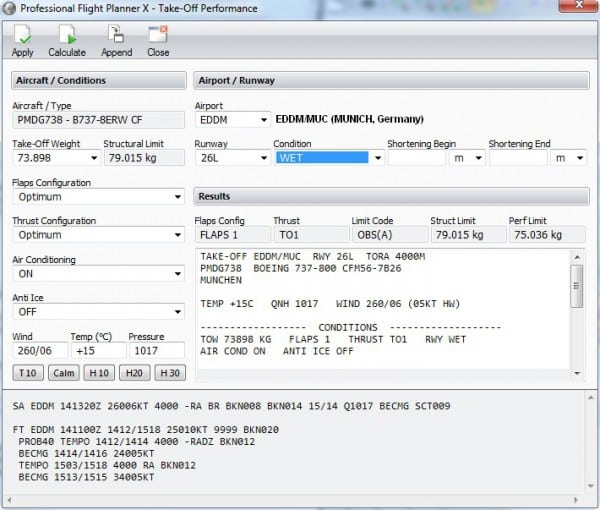
Task: Open the Airport EDDM dropdown
Action: [264, 120]
